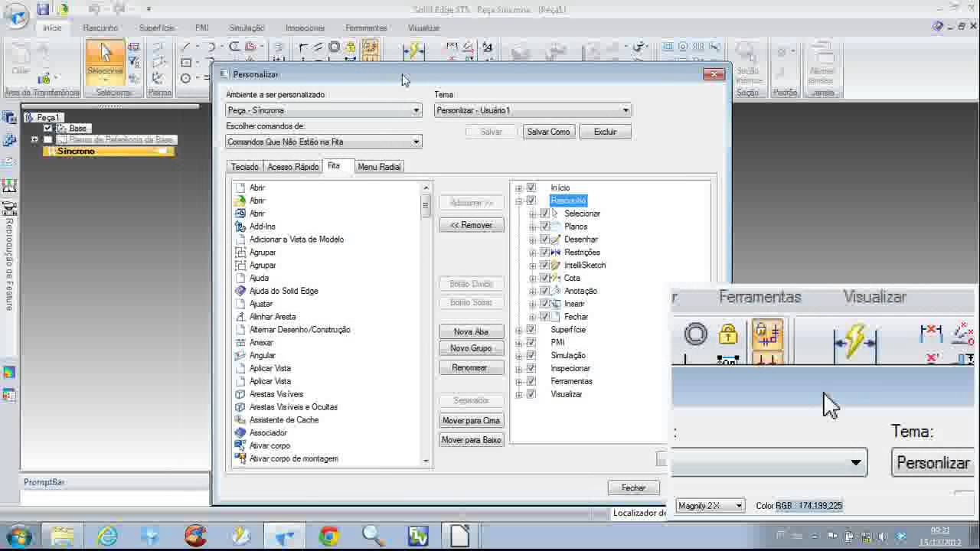This screenshot has height=551, width=980.
Task: Open Google Chrome from the taskbar
Action: pyautogui.click(x=329, y=536)
